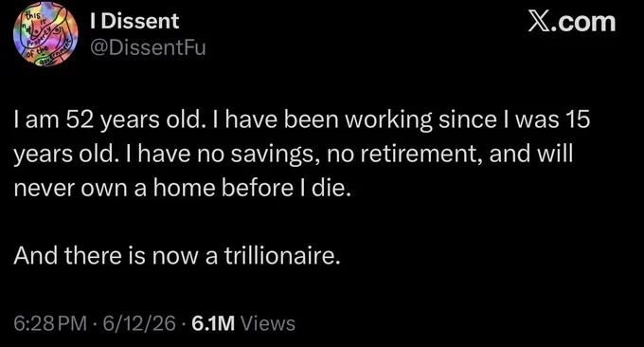Open the @DissentFu handle link
The width and height of the screenshot is (644, 347).
[148, 47]
